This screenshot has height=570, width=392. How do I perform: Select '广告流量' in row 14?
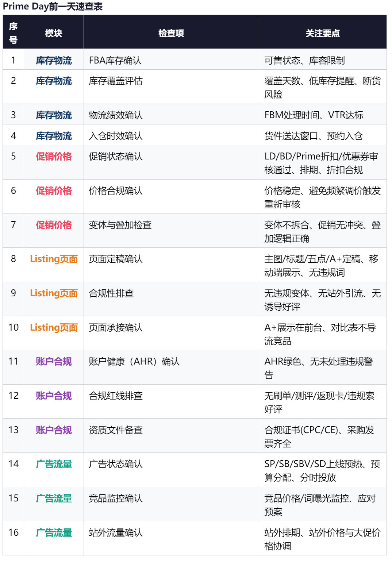(54, 464)
